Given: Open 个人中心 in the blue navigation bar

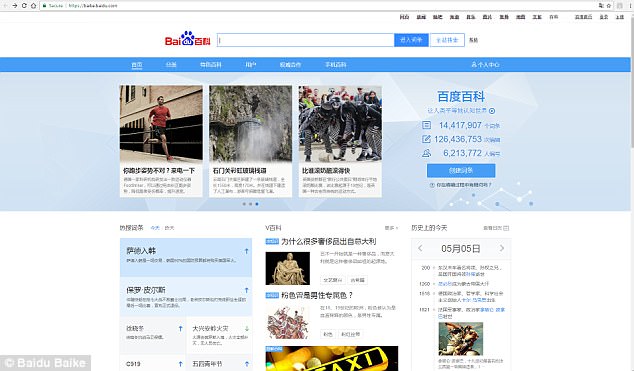Looking at the screenshot, I should (x=485, y=65).
